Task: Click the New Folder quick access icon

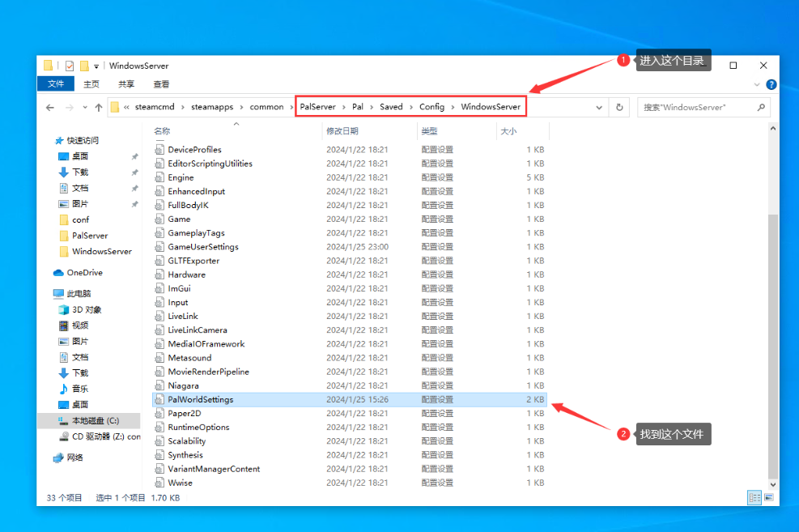Action: [x=84, y=66]
